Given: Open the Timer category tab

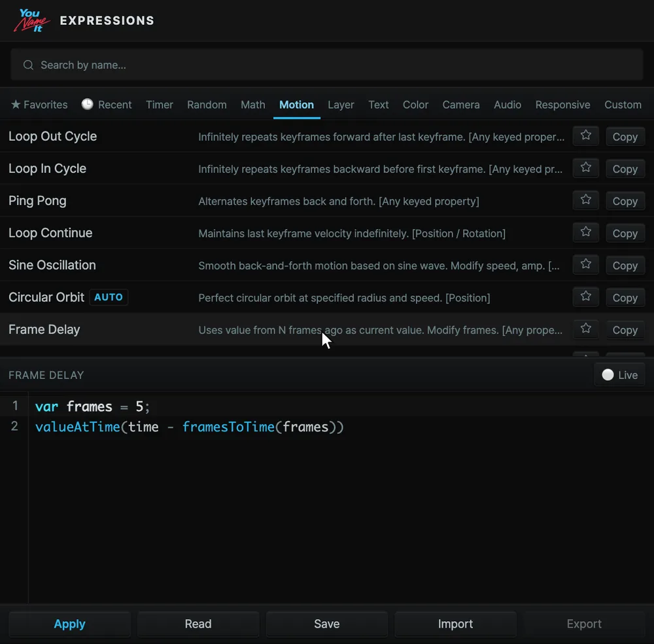Looking at the screenshot, I should click(x=160, y=104).
